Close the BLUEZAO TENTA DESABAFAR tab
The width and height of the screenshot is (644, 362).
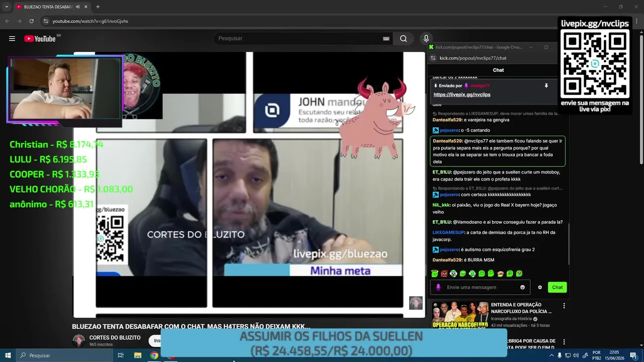coord(86,7)
